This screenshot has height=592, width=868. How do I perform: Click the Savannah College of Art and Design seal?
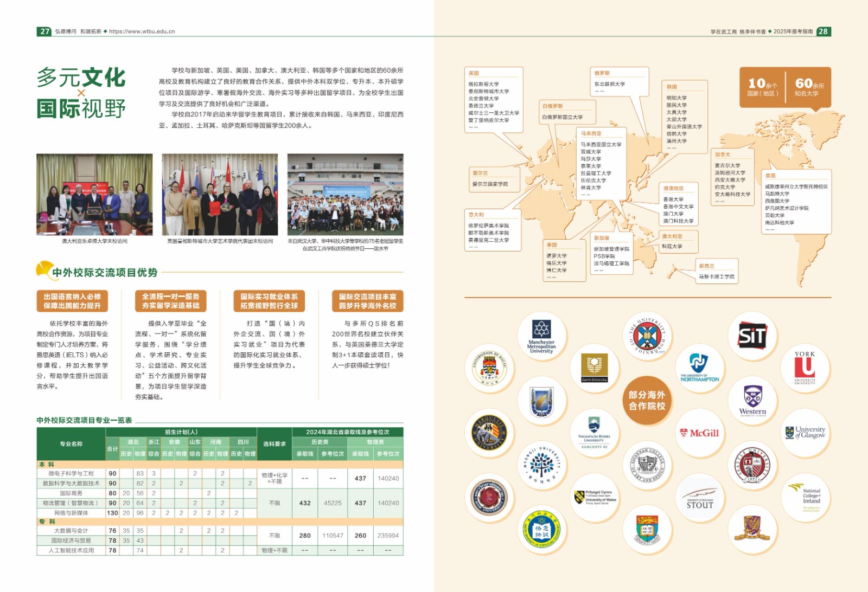coord(647,465)
